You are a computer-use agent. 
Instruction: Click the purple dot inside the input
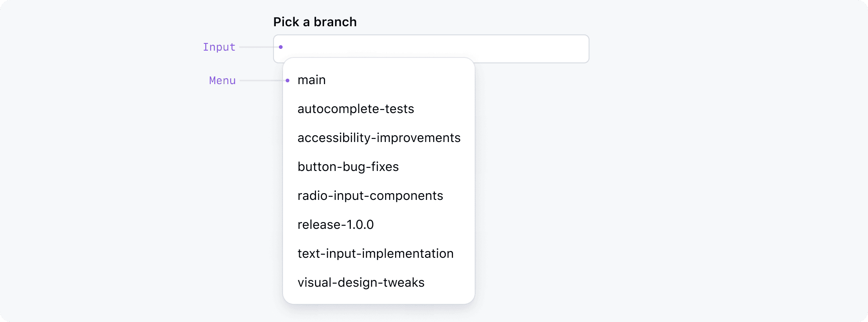click(x=280, y=47)
